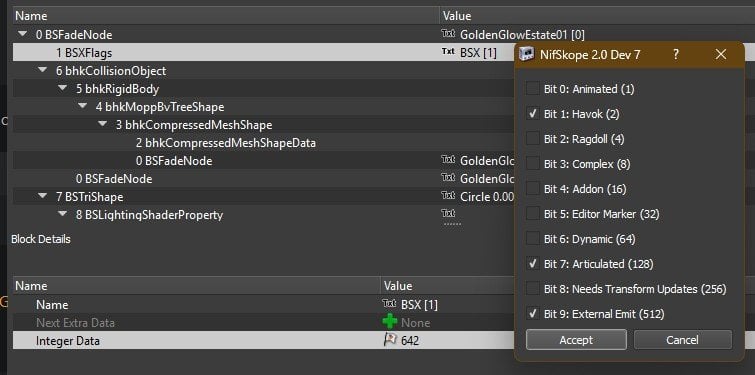The height and width of the screenshot is (375, 755).
Task: Click the 7 BSTriShape label
Action: (89, 197)
